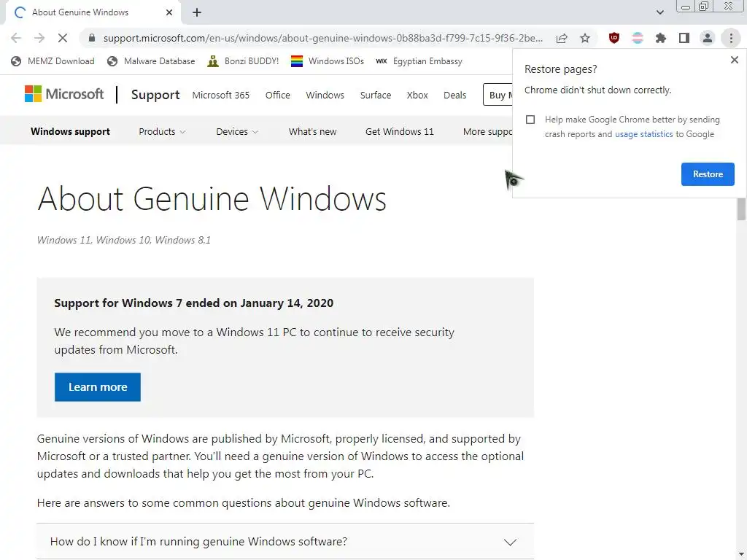
Task: Click the Microsoft logo
Action: [64, 94]
